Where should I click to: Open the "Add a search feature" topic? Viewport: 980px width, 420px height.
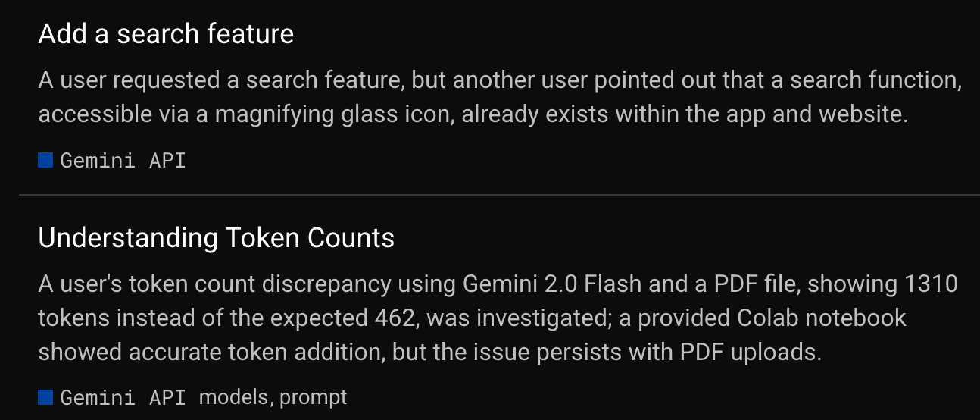[166, 34]
